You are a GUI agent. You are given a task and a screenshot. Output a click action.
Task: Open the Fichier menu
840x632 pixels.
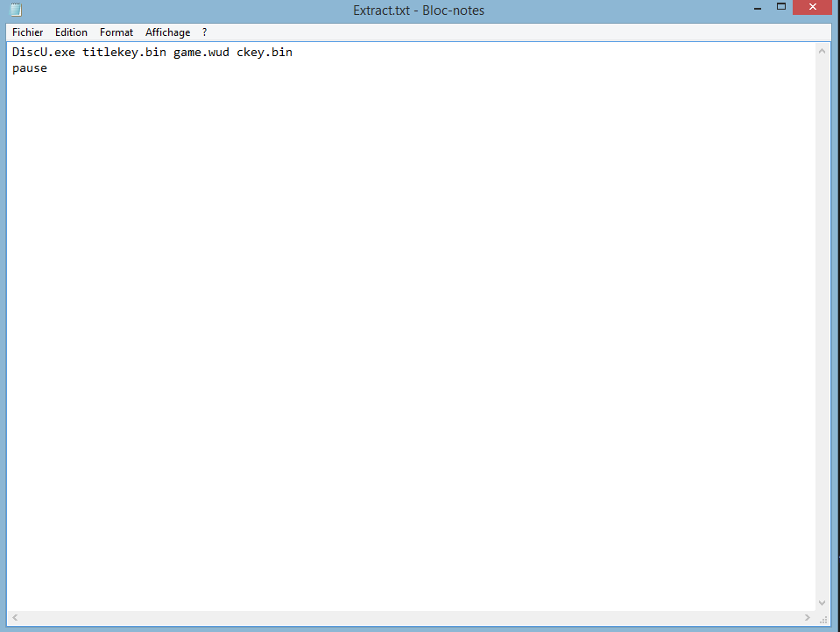coord(27,32)
